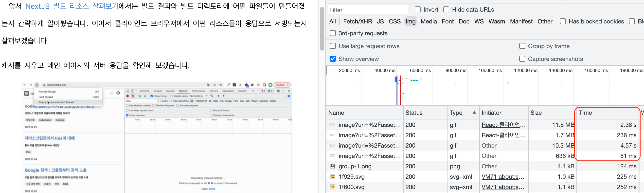Screen dimensions: 644x193
Task: Open VM71 initiator link for 1f600.svg
Action: pyautogui.click(x=503, y=187)
